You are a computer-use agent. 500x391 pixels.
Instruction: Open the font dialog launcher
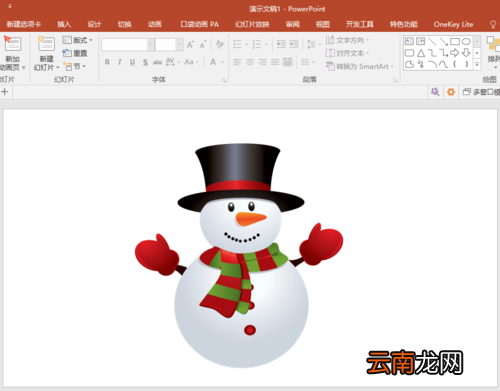coord(224,80)
